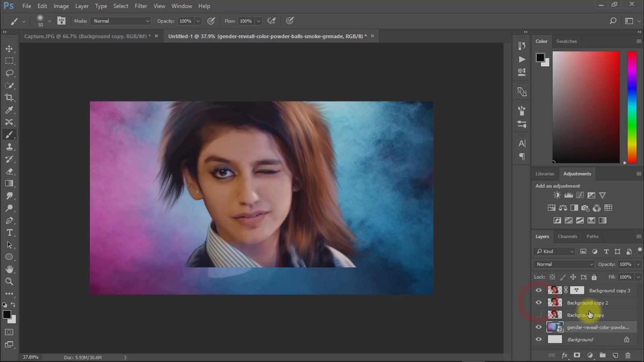Hide the Background copy 3 layer
The image size is (644, 362).
click(539, 290)
